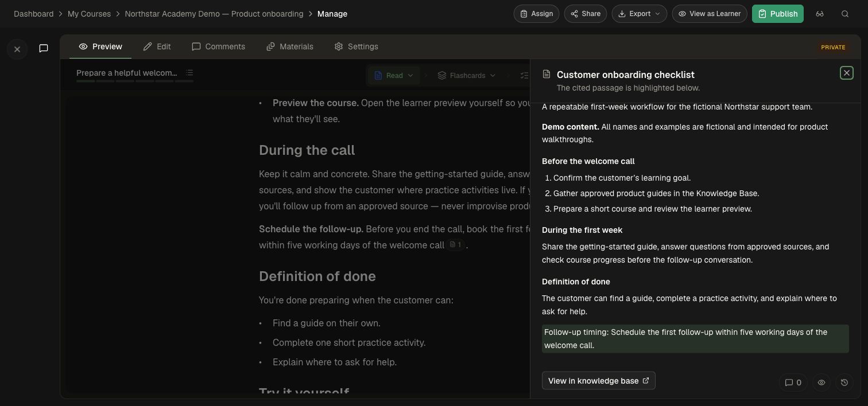
Task: Click the "Customer onboarding checklist" title
Action: (x=626, y=75)
